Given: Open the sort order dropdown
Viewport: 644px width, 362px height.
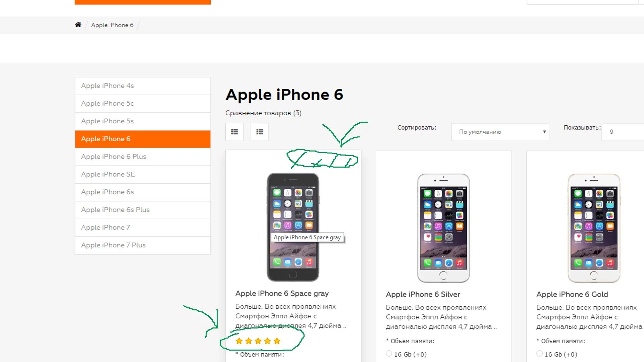Looking at the screenshot, I should coord(499,132).
